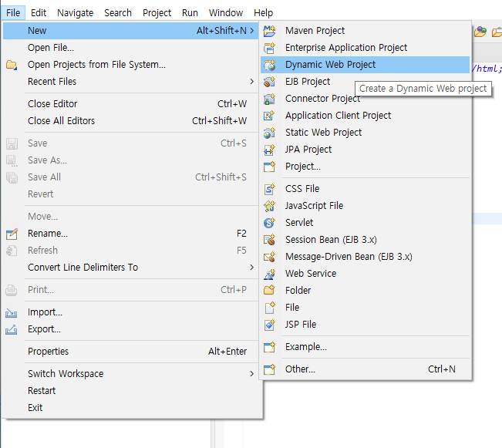Click the Enterprise Application Project icon
This screenshot has height=448, width=502.
coord(269,48)
